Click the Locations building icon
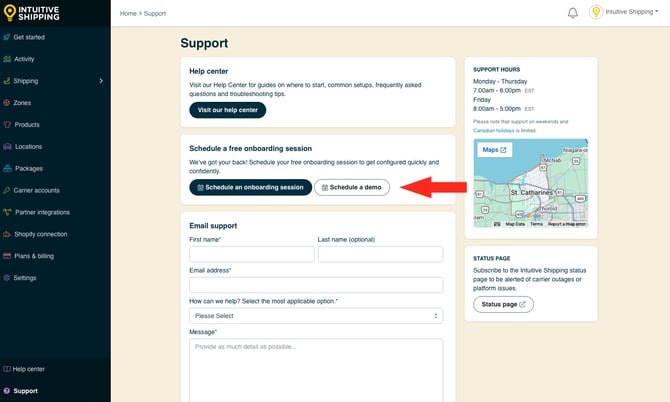This screenshot has height=402, width=670. (x=7, y=146)
